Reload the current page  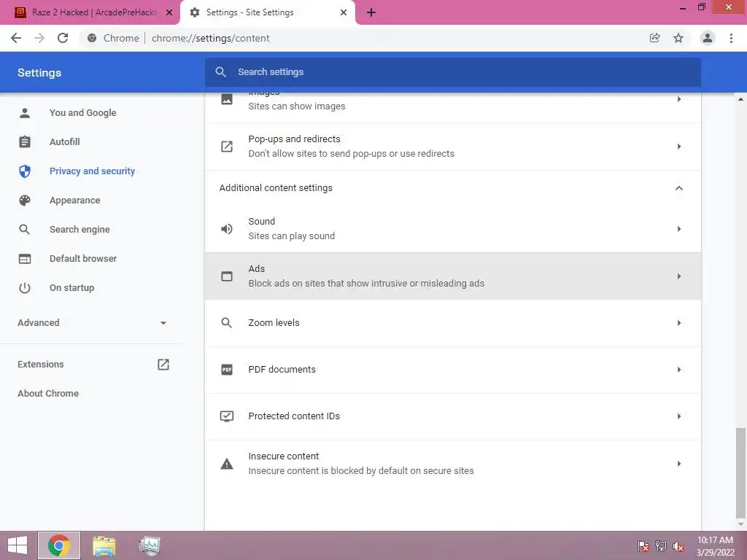pyautogui.click(x=63, y=38)
